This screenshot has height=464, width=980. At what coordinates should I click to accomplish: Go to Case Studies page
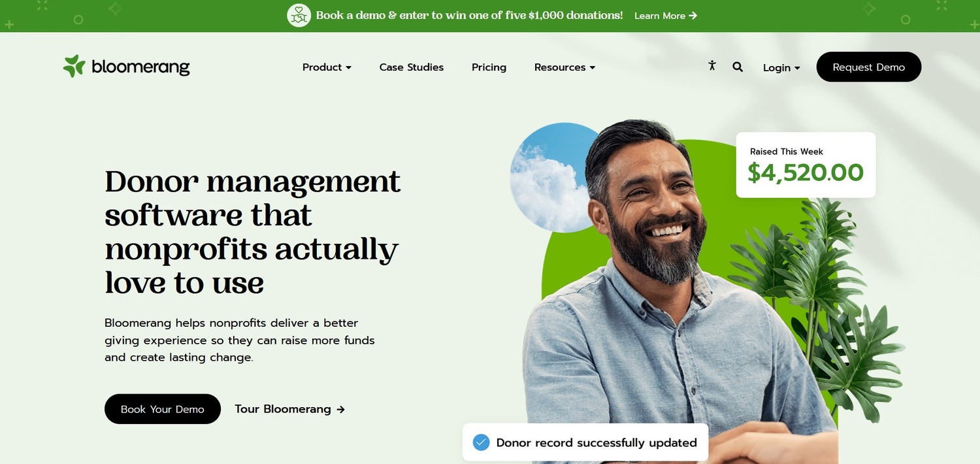tap(412, 67)
